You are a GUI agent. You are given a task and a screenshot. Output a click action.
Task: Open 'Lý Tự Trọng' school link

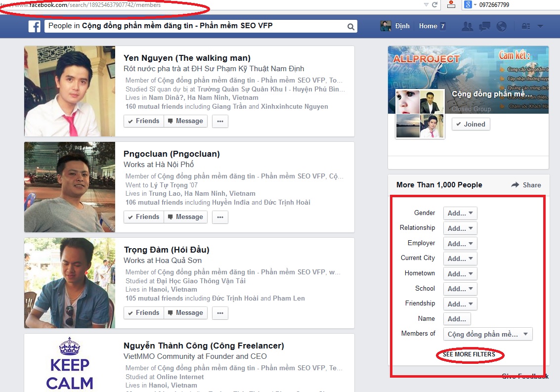pyautogui.click(x=169, y=185)
